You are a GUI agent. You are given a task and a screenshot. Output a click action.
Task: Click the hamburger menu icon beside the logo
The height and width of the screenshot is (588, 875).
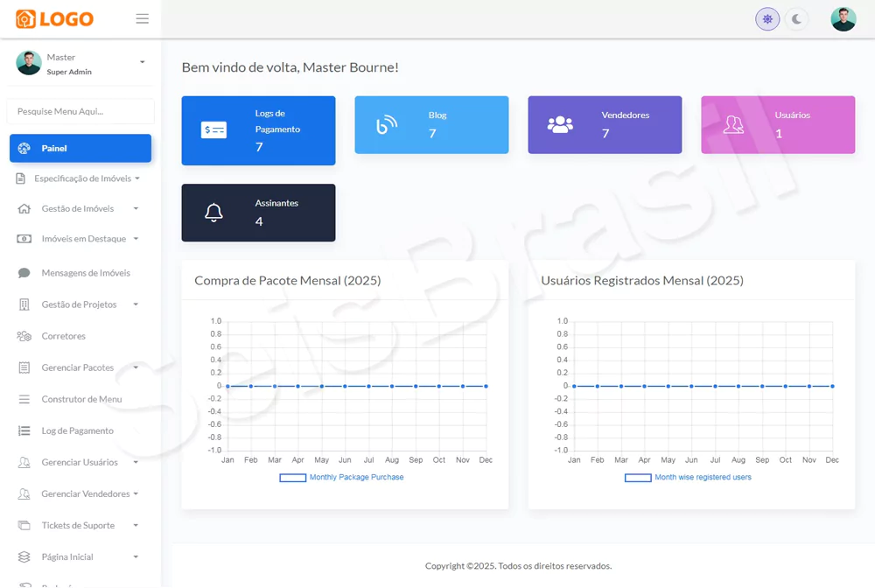pyautogui.click(x=142, y=19)
